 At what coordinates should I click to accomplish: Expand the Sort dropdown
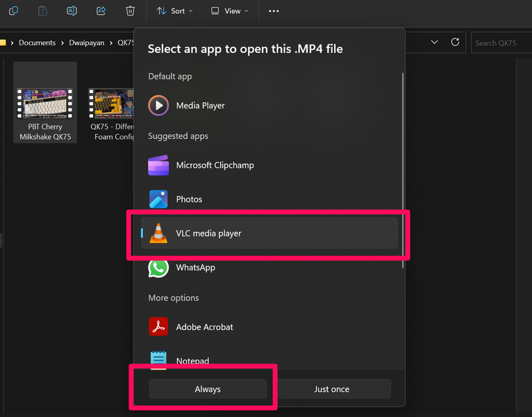pyautogui.click(x=175, y=11)
